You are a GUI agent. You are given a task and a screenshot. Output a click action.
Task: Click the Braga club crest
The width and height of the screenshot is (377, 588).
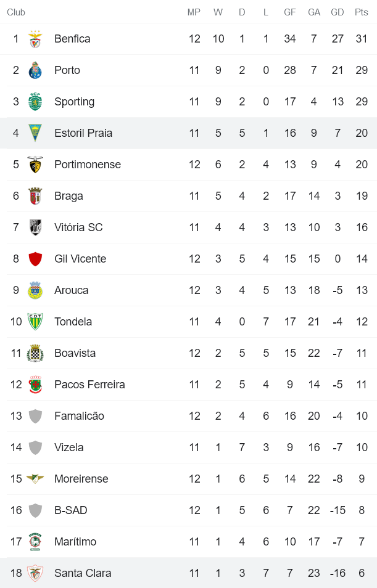pos(35,196)
